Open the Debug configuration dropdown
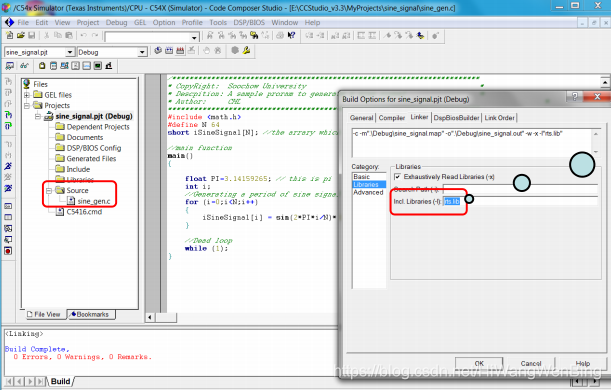 142,52
